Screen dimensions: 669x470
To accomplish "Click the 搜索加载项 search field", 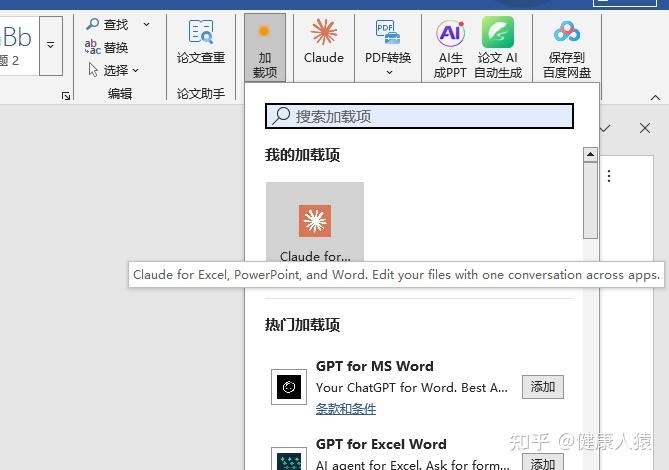I will [419, 116].
